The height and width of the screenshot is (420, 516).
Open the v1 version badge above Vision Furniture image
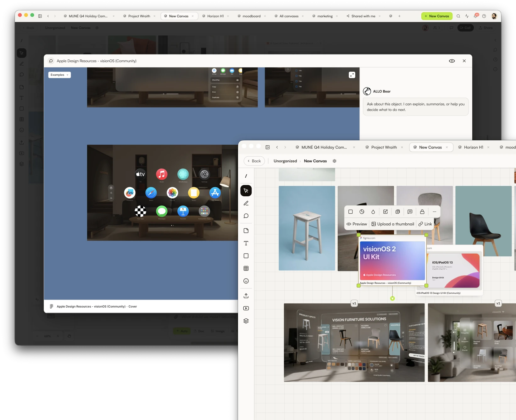354,303
